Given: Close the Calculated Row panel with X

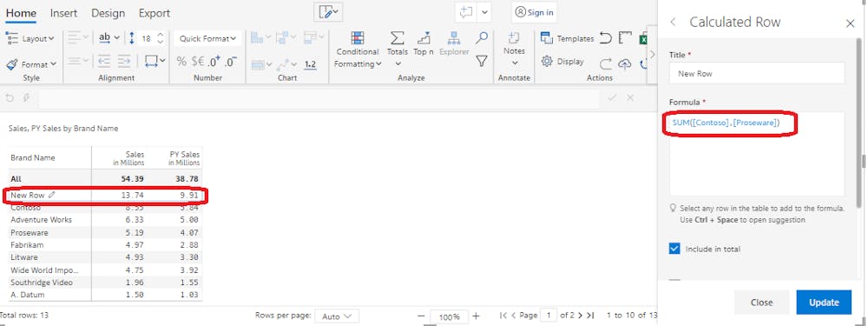Looking at the screenshot, I should coord(851,23).
